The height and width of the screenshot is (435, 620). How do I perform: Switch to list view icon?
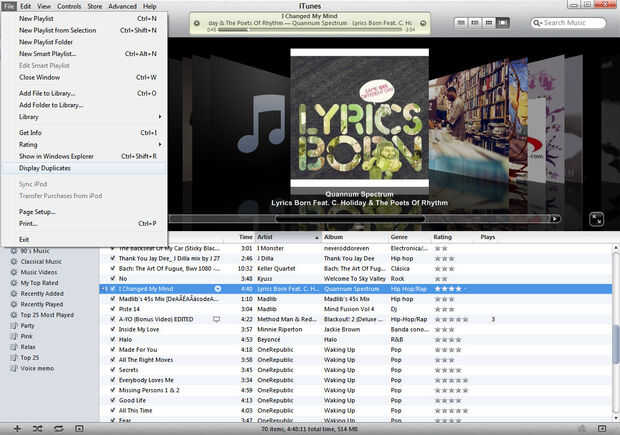[461, 23]
